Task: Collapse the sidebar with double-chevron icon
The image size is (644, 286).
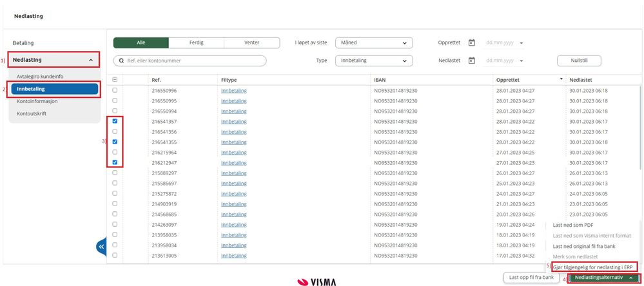Action: coord(101,247)
